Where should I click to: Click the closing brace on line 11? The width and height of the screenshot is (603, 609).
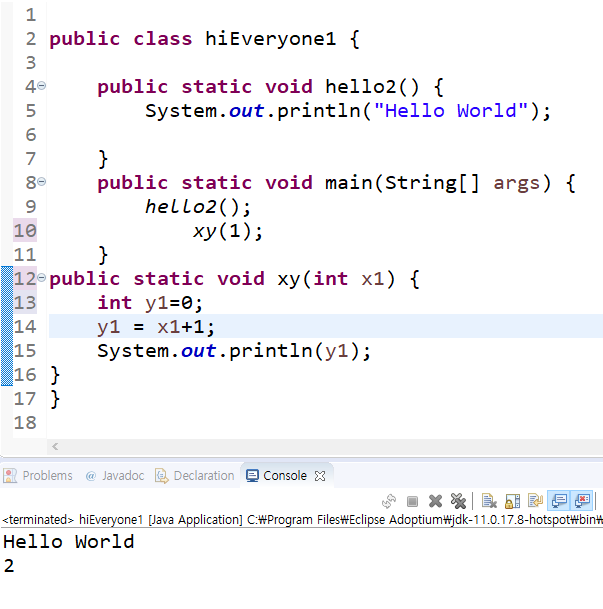point(103,255)
